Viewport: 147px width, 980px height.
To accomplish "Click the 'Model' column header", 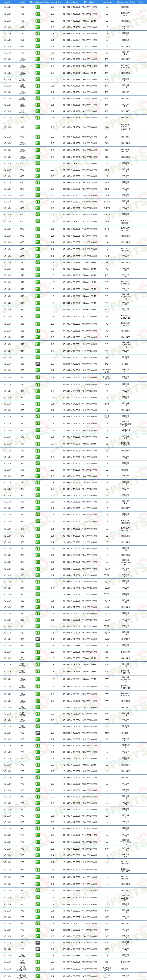I will point(22,2).
